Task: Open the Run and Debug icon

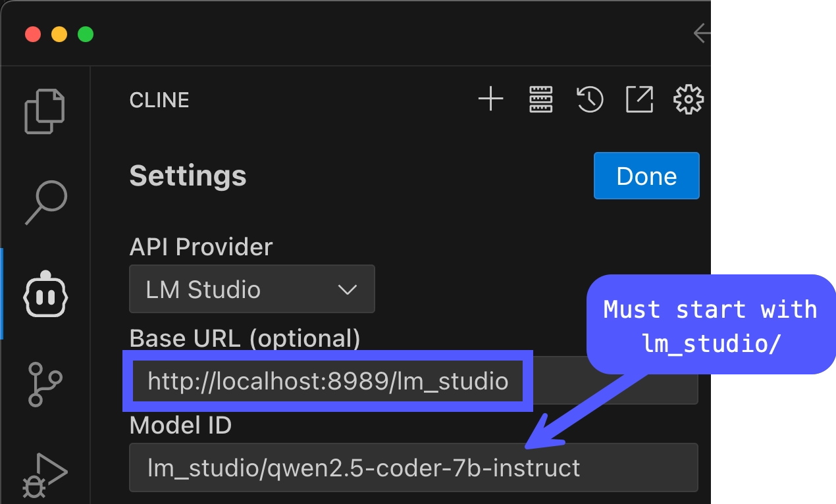Action: [45, 475]
